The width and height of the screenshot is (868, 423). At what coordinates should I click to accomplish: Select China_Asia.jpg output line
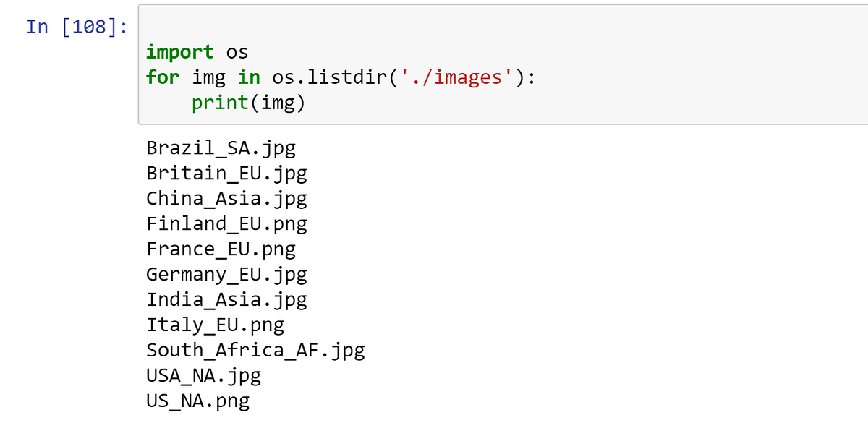(x=226, y=198)
